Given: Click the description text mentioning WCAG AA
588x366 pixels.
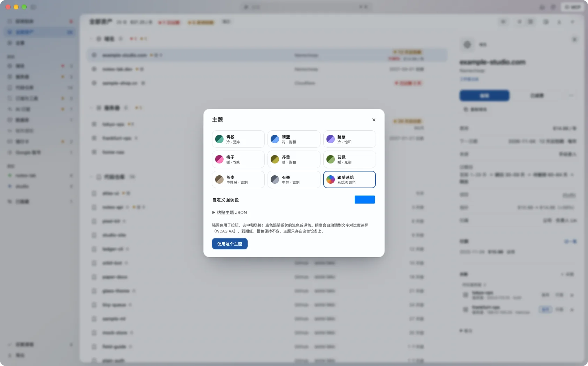Looking at the screenshot, I should coord(290,228).
